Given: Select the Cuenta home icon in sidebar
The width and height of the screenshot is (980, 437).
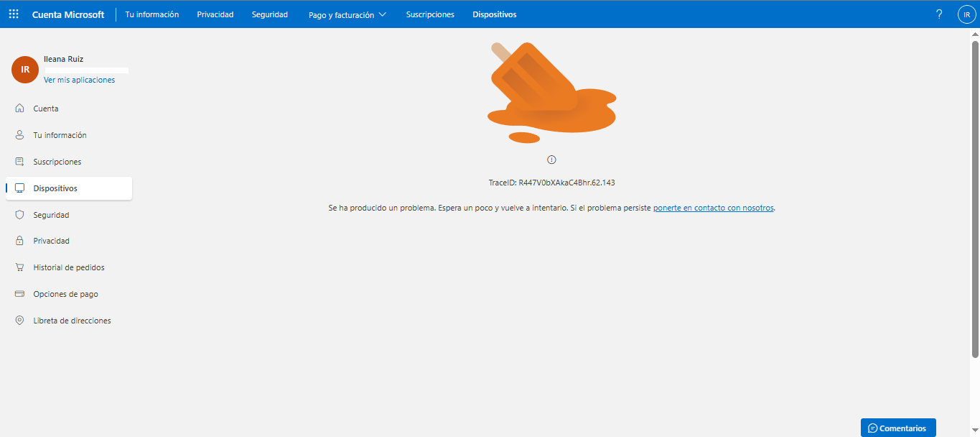Looking at the screenshot, I should (19, 108).
